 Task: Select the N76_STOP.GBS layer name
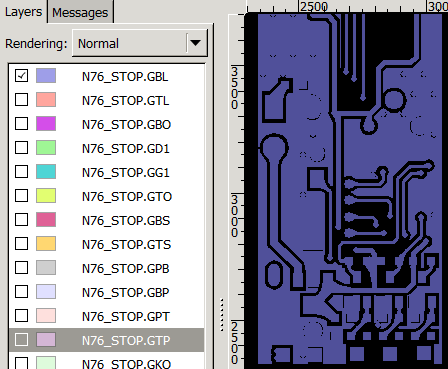point(126,221)
